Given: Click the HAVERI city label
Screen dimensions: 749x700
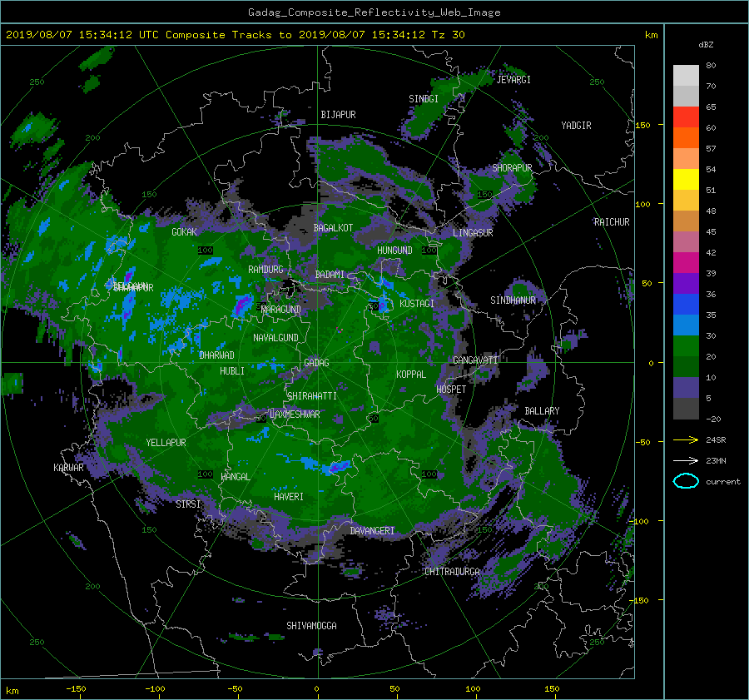Looking at the screenshot, I should coord(289,497).
